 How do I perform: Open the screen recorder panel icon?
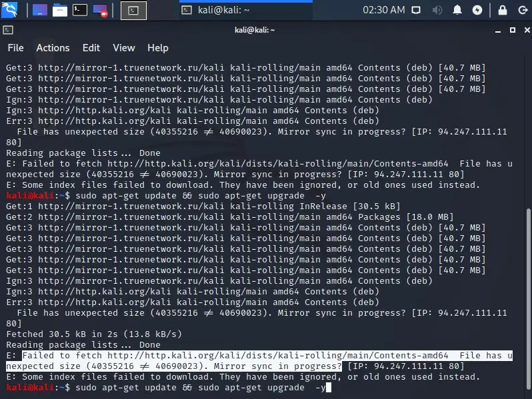(x=100, y=10)
